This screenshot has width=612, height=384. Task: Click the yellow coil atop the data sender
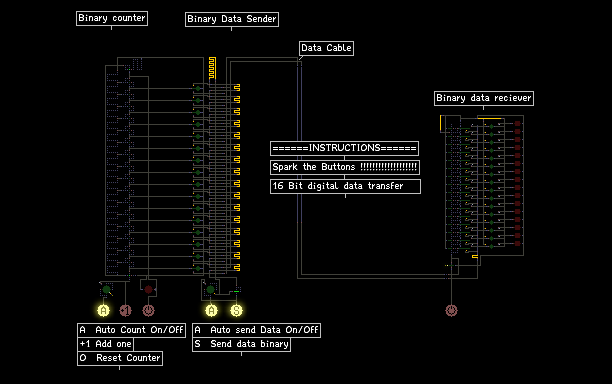(x=212, y=68)
